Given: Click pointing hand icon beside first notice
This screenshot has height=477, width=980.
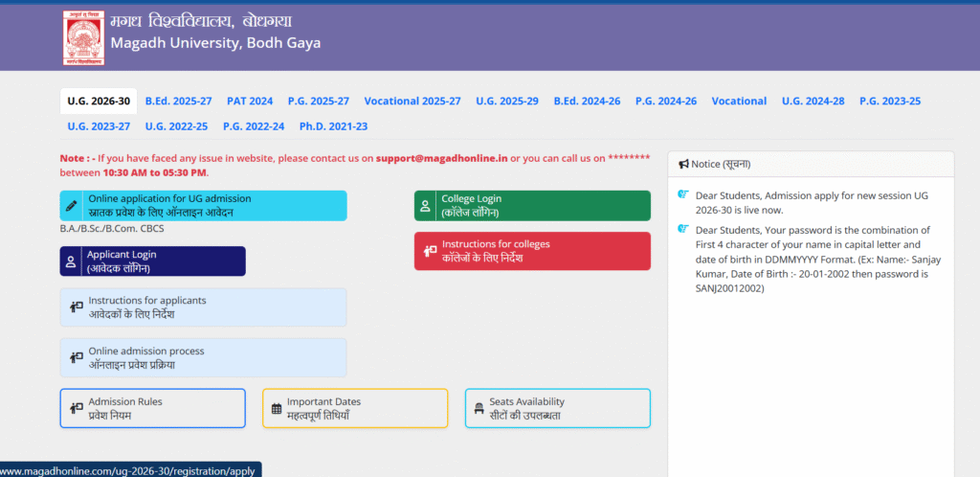Looking at the screenshot, I should pos(683,194).
